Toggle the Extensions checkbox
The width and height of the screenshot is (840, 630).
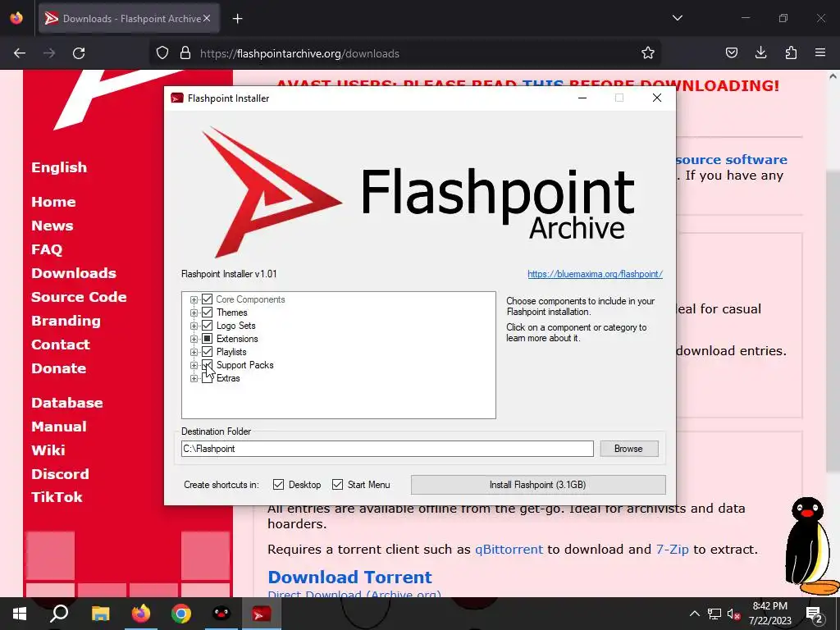(207, 339)
